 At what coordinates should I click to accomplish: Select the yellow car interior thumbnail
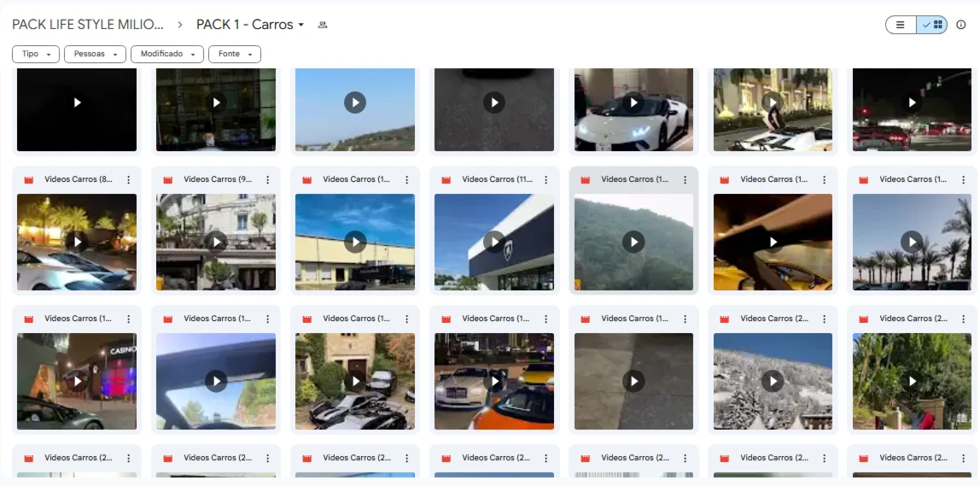773,242
